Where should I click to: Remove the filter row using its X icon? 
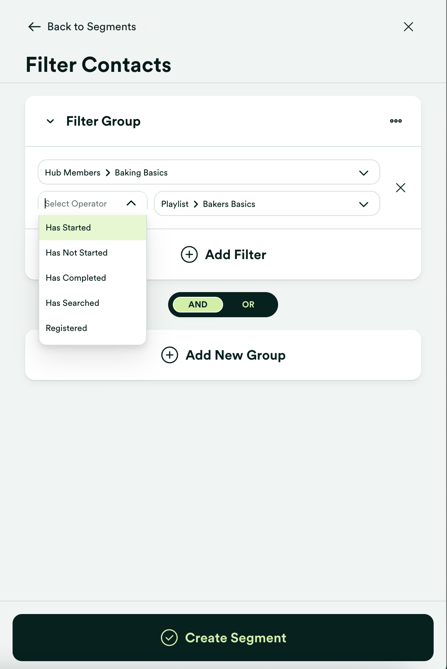coord(400,188)
